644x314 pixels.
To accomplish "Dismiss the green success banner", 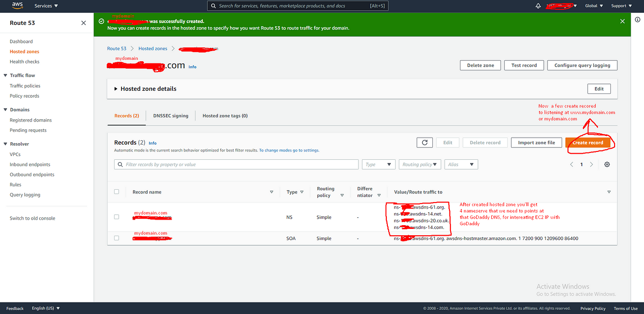I will click(x=622, y=21).
